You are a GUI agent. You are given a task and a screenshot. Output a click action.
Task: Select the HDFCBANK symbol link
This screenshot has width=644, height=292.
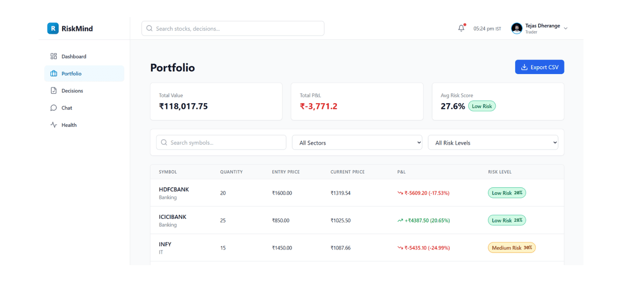(174, 189)
